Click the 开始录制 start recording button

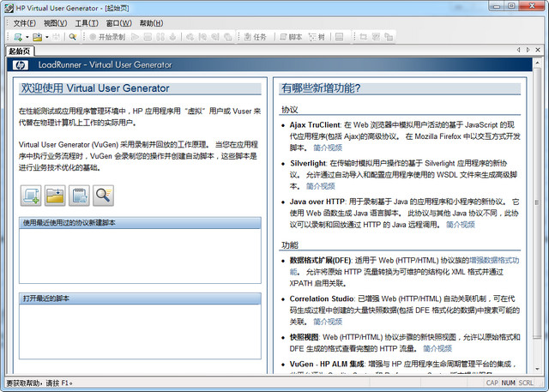(107, 37)
